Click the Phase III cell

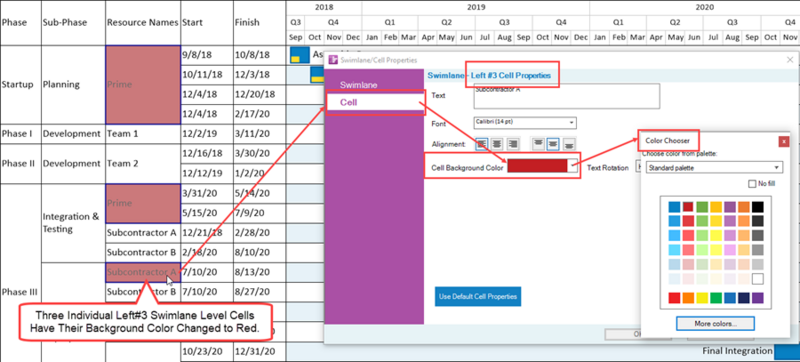[x=20, y=292]
